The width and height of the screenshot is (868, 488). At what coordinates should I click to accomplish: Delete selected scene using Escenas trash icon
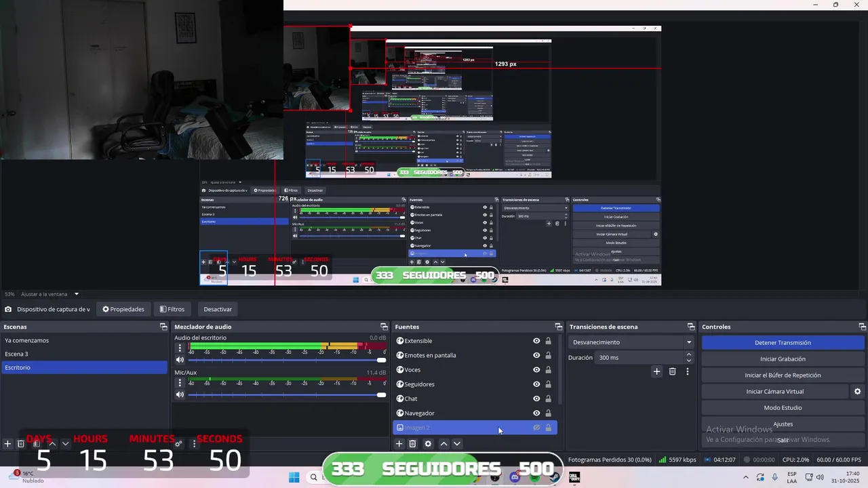pos(21,444)
